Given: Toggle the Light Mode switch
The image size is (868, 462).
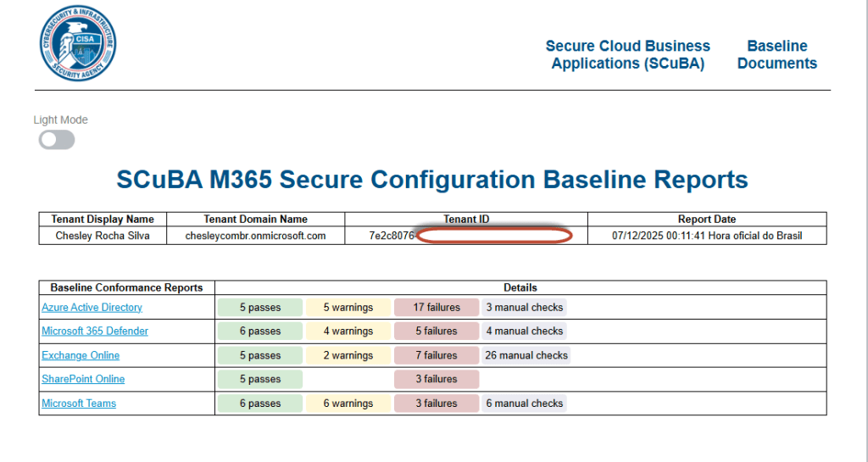Looking at the screenshot, I should pos(57,140).
